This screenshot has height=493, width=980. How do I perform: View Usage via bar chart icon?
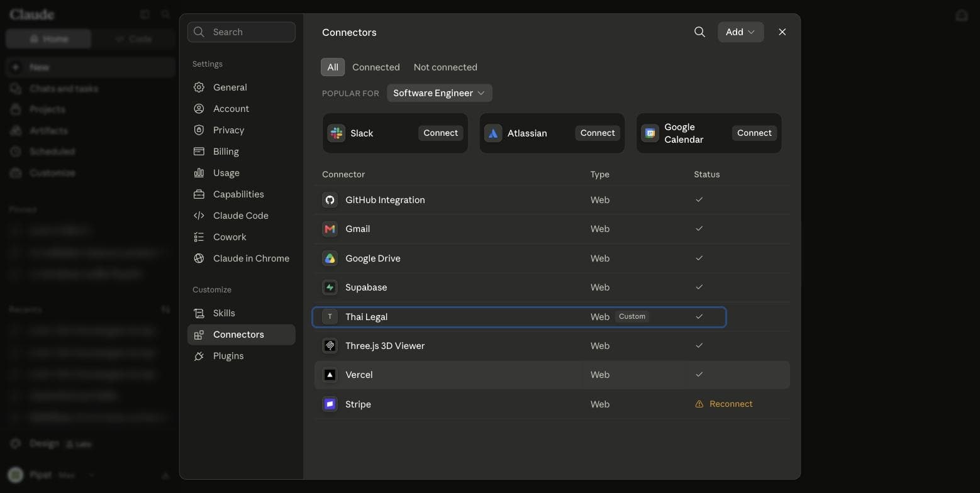click(199, 173)
